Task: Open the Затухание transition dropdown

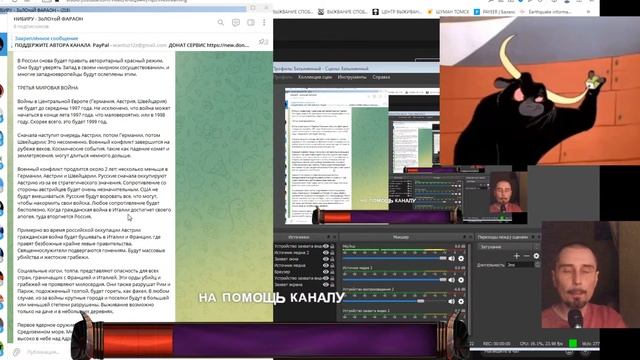Action: 509,247
